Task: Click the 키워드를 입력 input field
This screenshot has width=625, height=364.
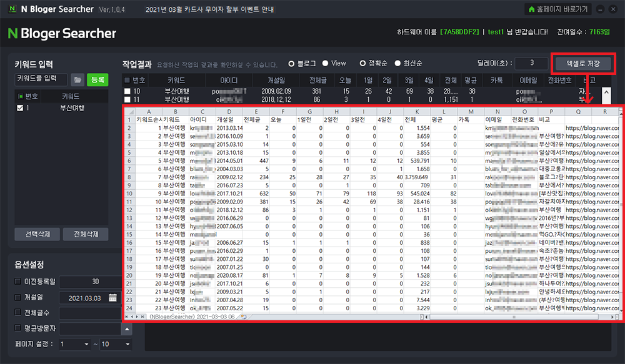Action: (x=41, y=79)
